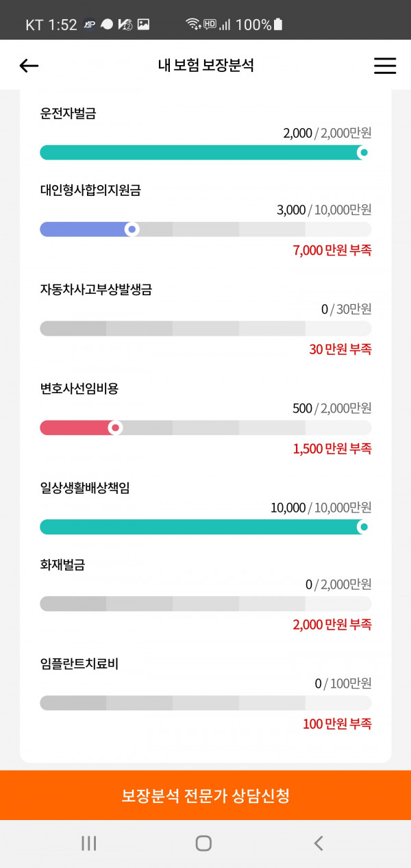
Task: Click the 보장분석 전문가 상담신청 button
Action: 206,795
